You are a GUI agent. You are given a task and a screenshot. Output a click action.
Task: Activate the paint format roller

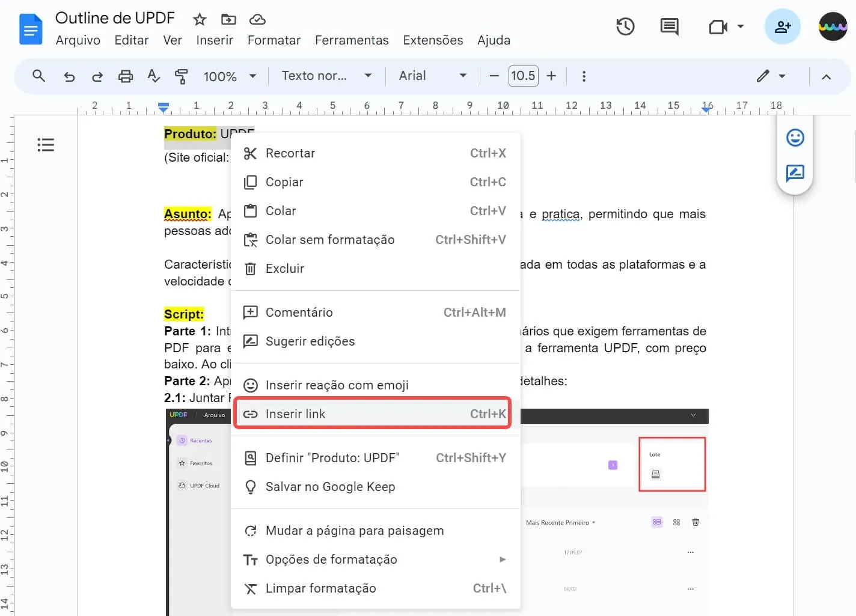pos(181,76)
